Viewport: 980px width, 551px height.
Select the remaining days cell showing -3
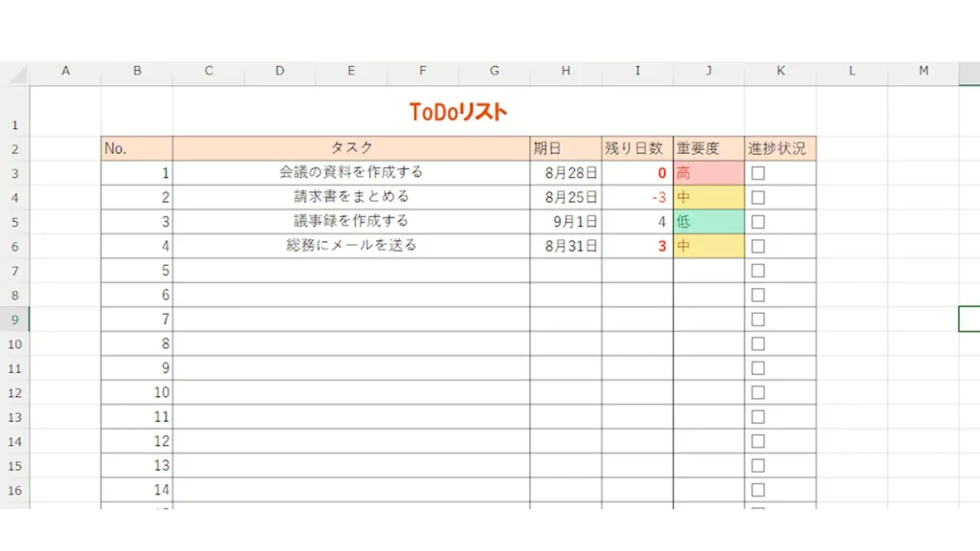[637, 197]
